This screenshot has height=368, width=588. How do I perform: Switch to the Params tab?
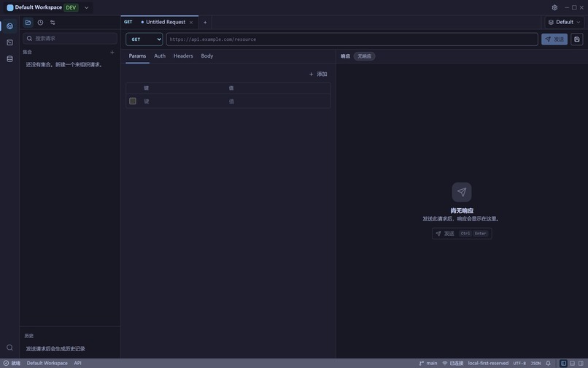[137, 56]
